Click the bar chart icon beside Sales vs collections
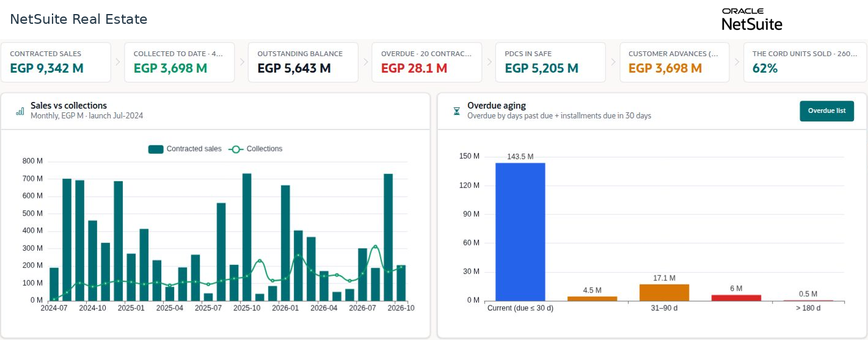Image resolution: width=868 pixels, height=340 pixels. click(x=20, y=111)
